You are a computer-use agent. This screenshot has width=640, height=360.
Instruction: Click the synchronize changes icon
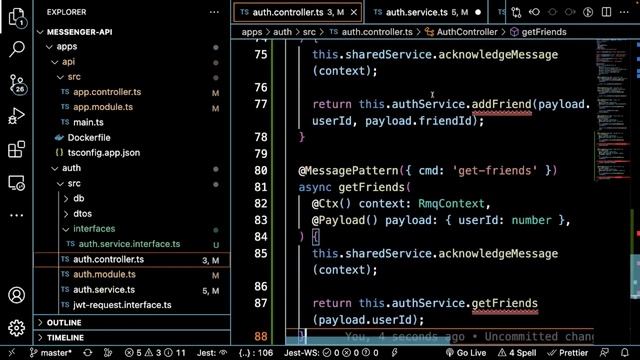click(87, 353)
